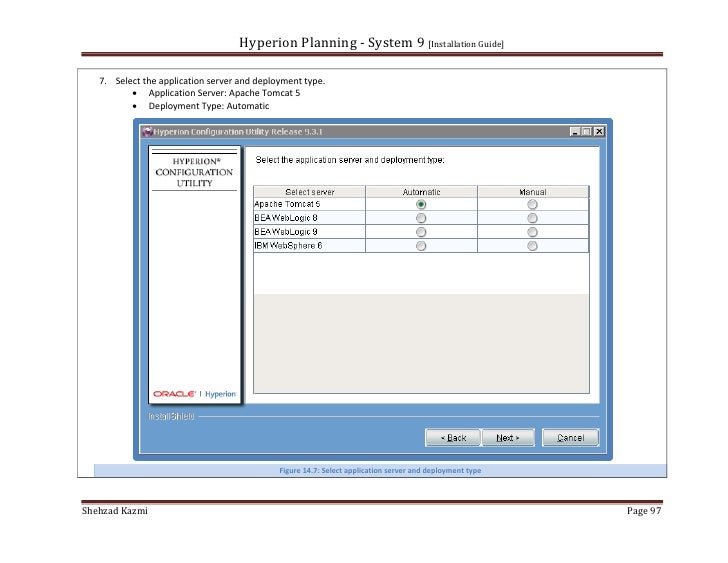Click the Select server column header
728x563 pixels.
point(310,192)
